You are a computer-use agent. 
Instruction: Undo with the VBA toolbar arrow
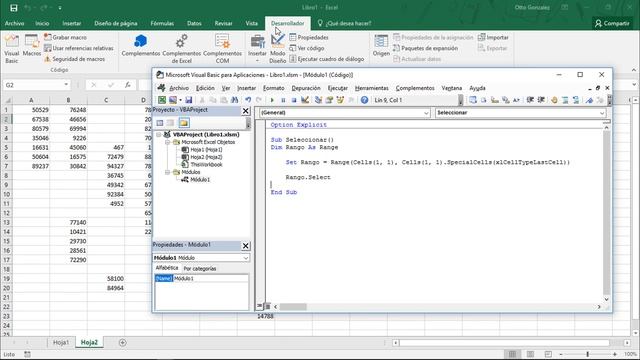pos(248,100)
